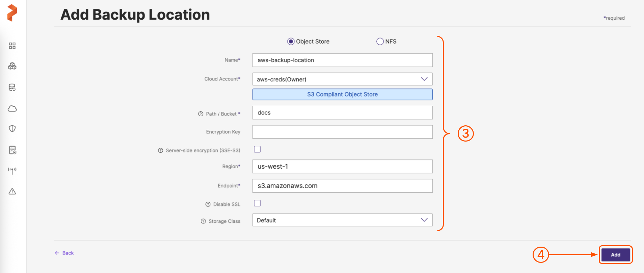Viewport: 644px width, 273px height.
Task: Open the rules document icon in sidebar
Action: (x=12, y=150)
